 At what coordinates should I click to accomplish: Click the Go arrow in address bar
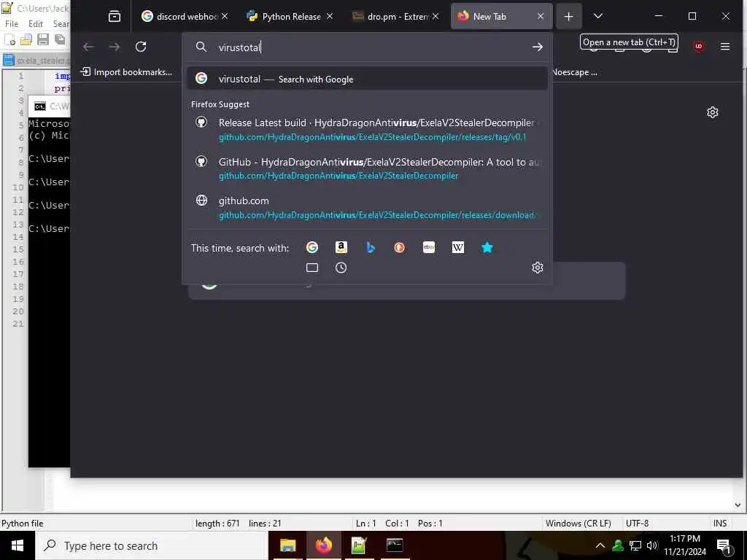point(538,47)
